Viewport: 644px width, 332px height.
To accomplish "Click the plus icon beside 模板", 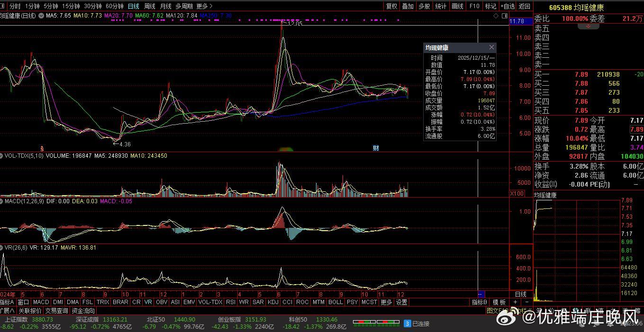I will [x=516, y=302].
